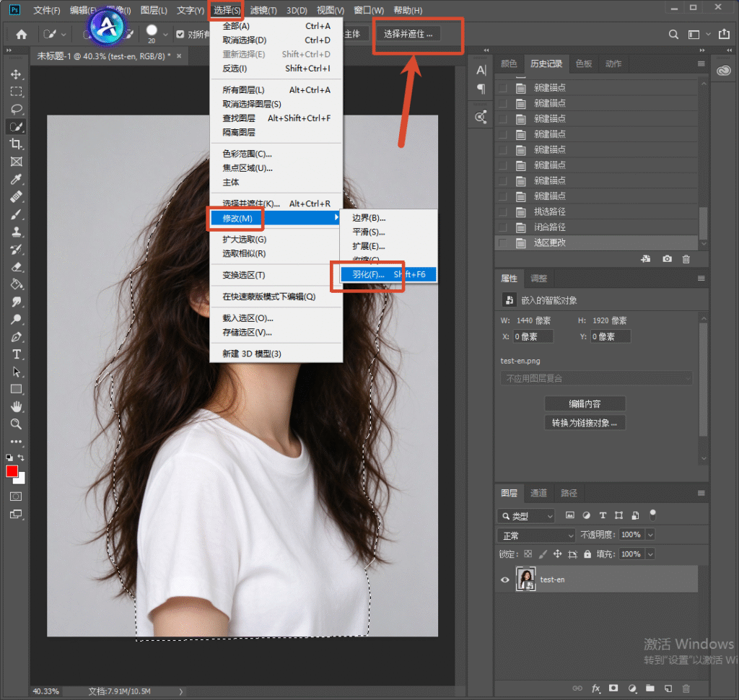
Task: Open the 滤镜(T) filter menu
Action: (263, 10)
